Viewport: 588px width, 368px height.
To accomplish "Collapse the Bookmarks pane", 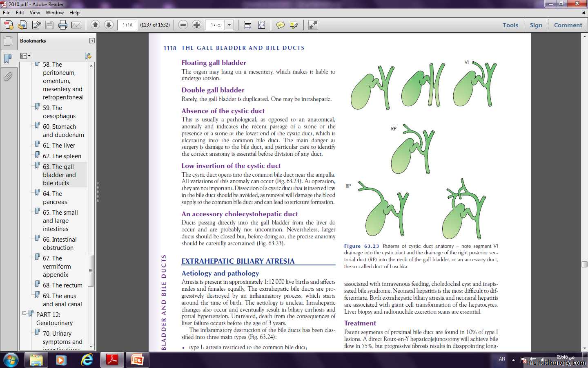I will [92, 41].
